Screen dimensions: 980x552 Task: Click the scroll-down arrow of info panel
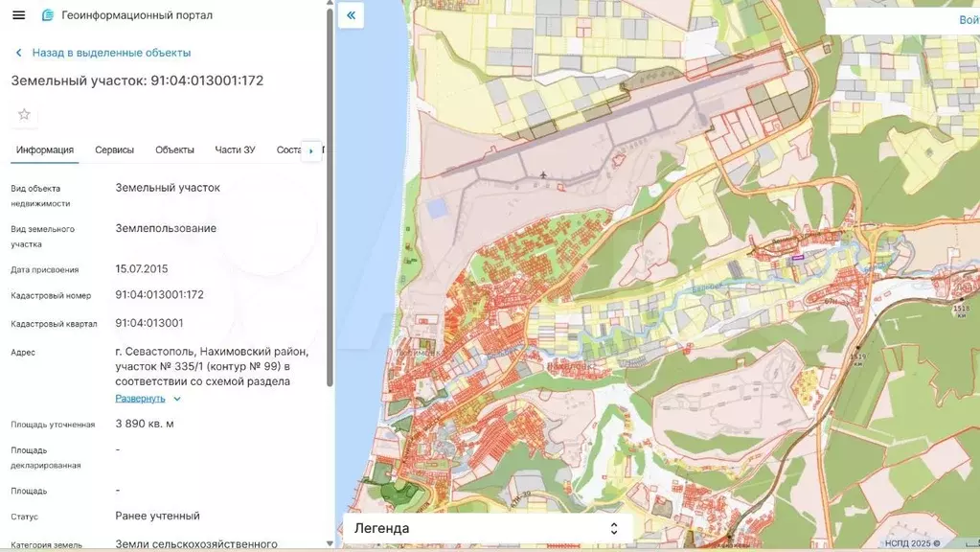[x=330, y=543]
